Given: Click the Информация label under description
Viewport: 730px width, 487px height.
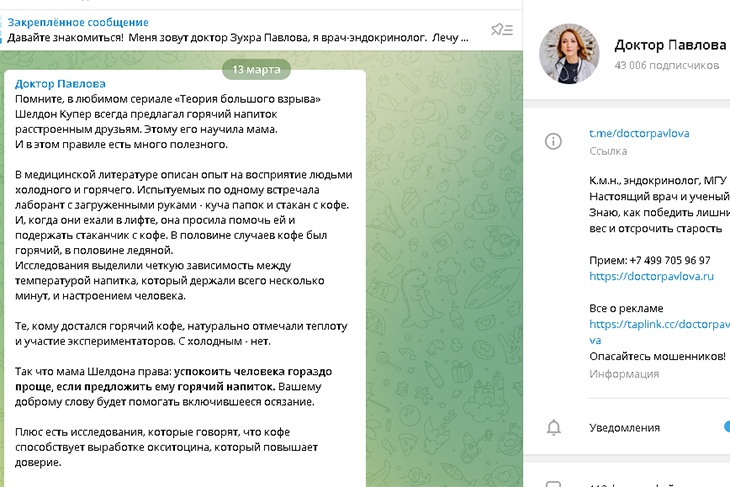Looking at the screenshot, I should [x=624, y=374].
